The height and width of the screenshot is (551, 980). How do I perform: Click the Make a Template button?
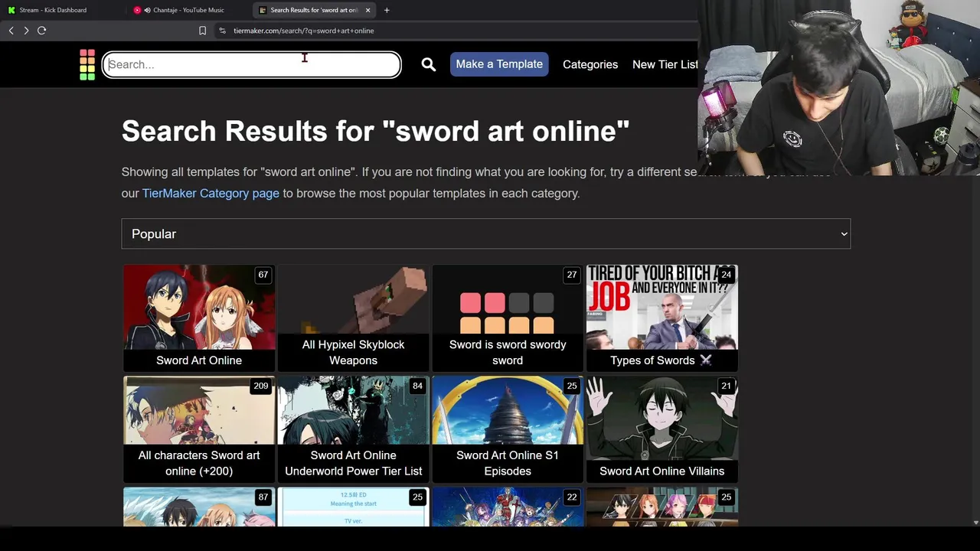click(499, 64)
